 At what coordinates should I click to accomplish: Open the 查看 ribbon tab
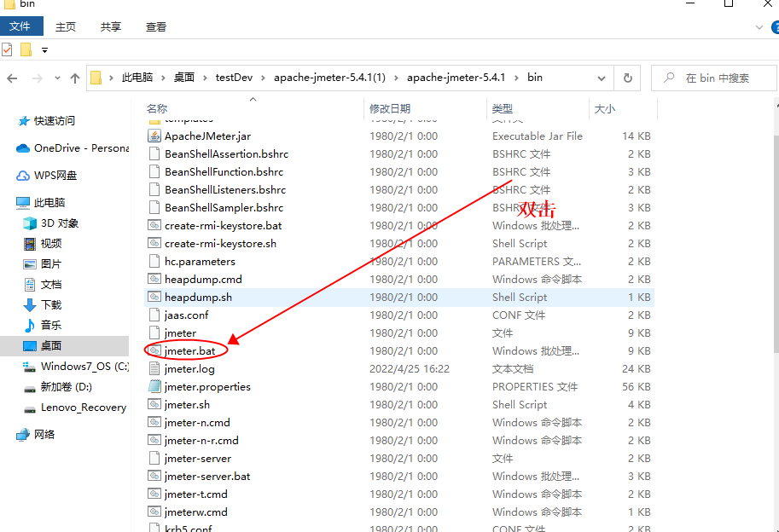[x=155, y=26]
